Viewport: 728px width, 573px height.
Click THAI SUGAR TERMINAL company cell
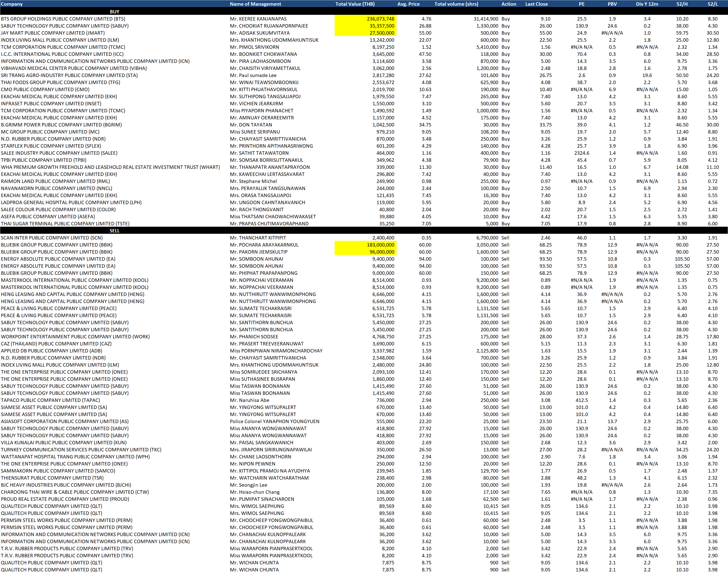pos(65,224)
